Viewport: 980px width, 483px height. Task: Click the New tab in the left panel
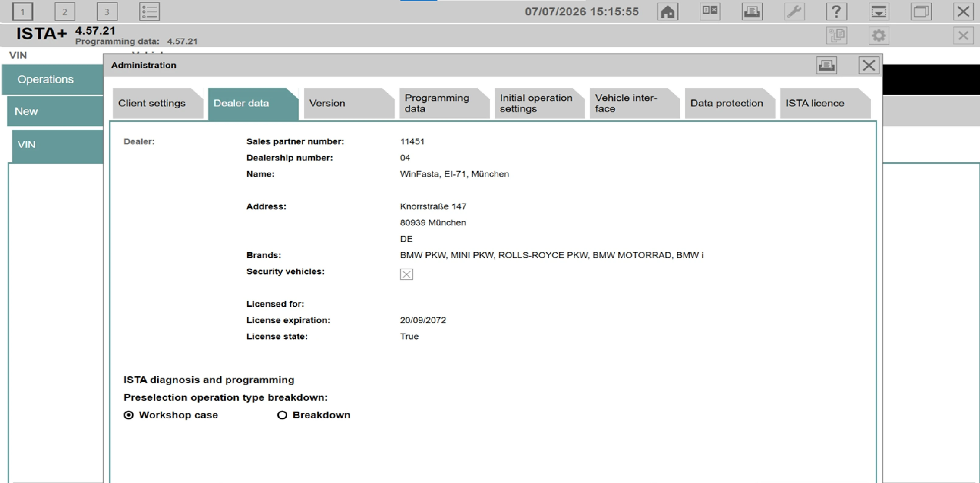tap(55, 111)
